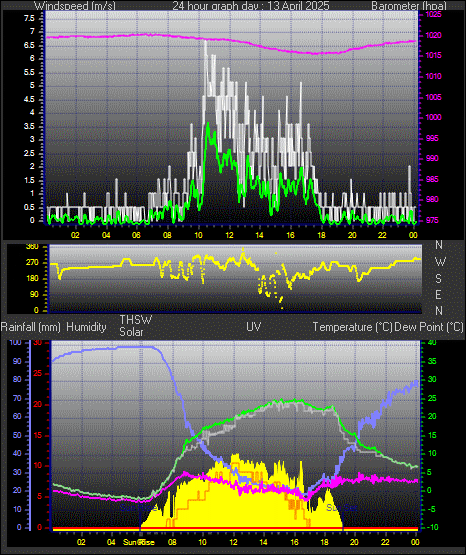Select the 360 wind direction axis value
Viewport: 466px width, 555px height.
click(x=32, y=247)
